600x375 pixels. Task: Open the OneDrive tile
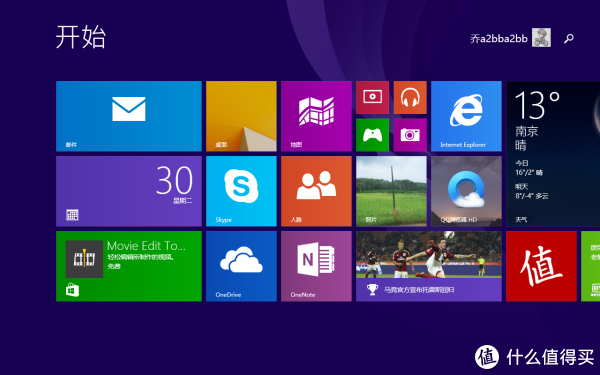click(241, 266)
